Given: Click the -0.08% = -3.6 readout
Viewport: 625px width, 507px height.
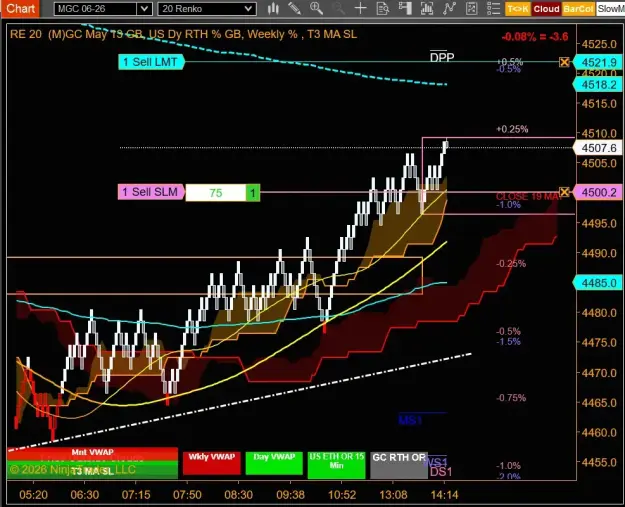Looking at the screenshot, I should (535, 37).
